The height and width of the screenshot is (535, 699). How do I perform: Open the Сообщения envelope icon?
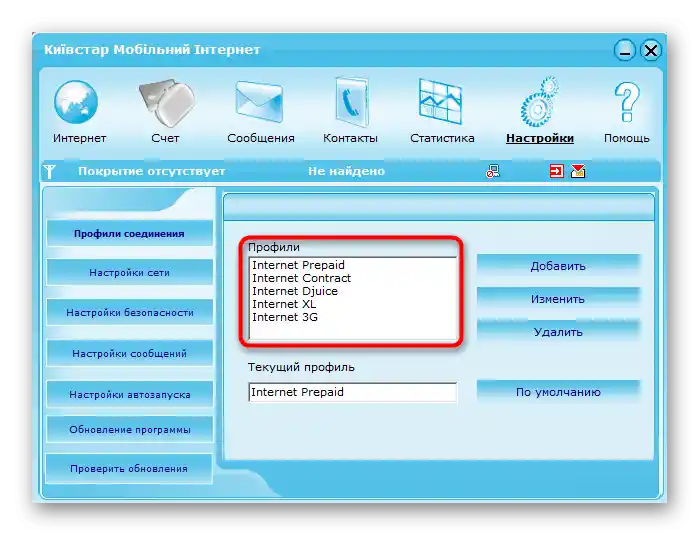[x=259, y=102]
